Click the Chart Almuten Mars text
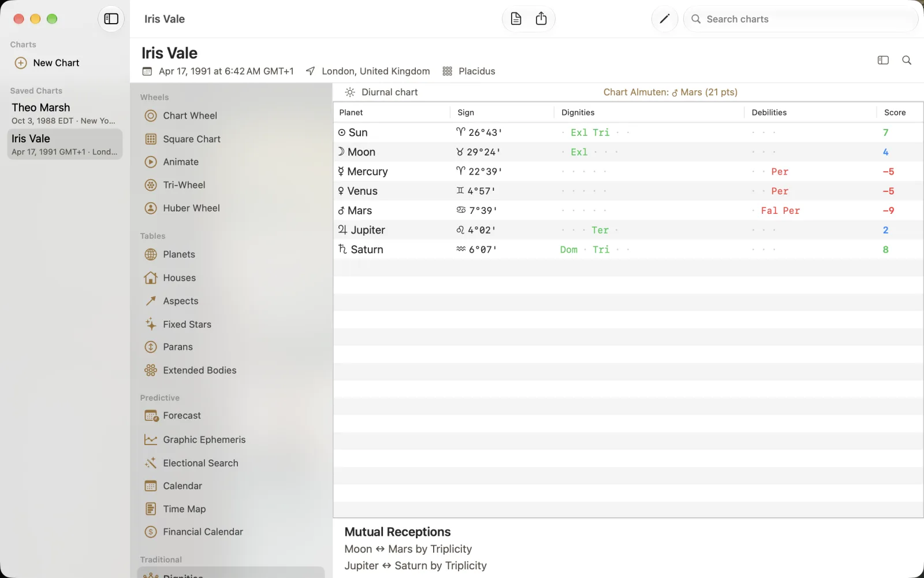The image size is (924, 578). click(670, 92)
